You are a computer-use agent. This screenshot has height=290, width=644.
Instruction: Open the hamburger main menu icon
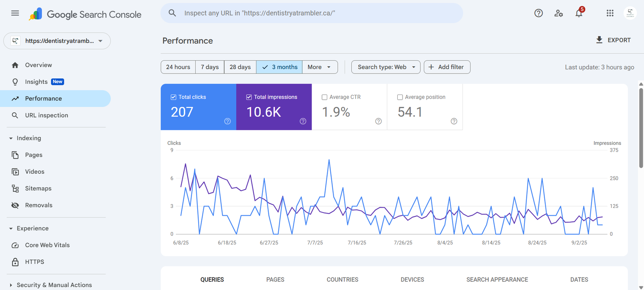[15, 13]
